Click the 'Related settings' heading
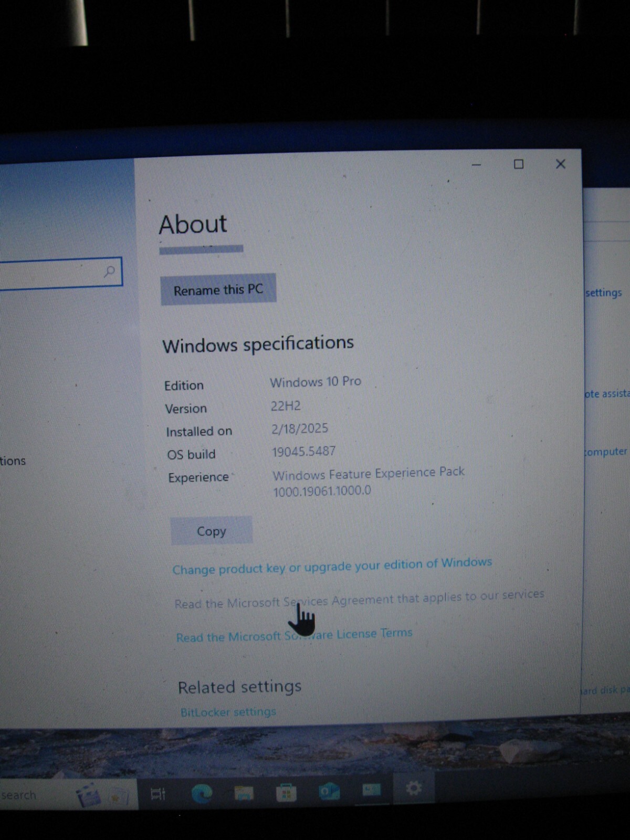Image resolution: width=630 pixels, height=840 pixels. click(x=240, y=687)
